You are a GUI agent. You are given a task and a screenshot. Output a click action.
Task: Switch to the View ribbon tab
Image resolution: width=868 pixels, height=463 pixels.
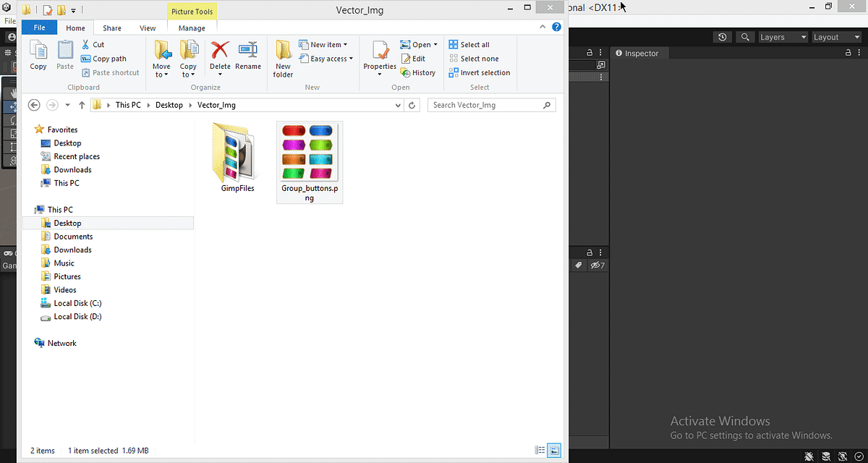click(x=148, y=27)
